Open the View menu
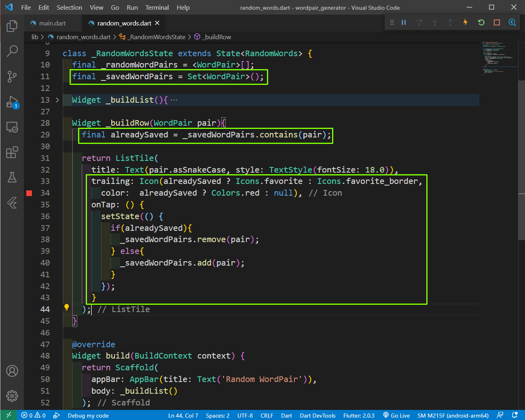The height and width of the screenshot is (420, 525). click(x=96, y=7)
